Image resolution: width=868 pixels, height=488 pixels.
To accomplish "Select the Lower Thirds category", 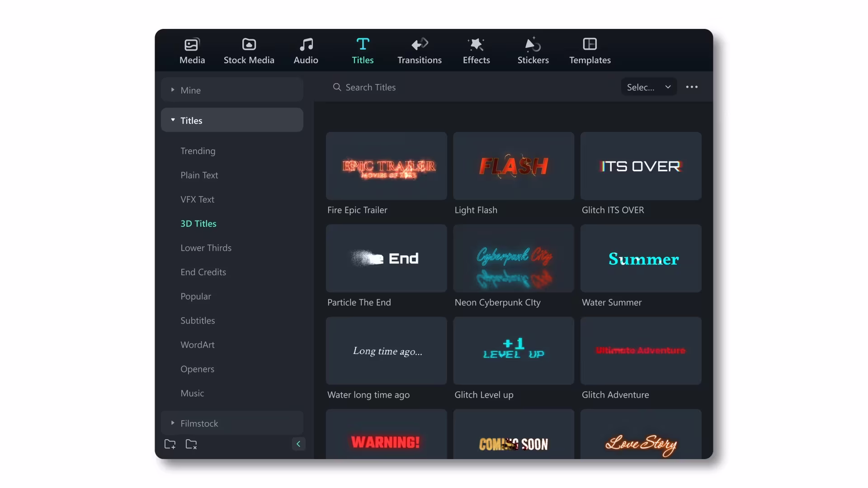I will coord(206,248).
